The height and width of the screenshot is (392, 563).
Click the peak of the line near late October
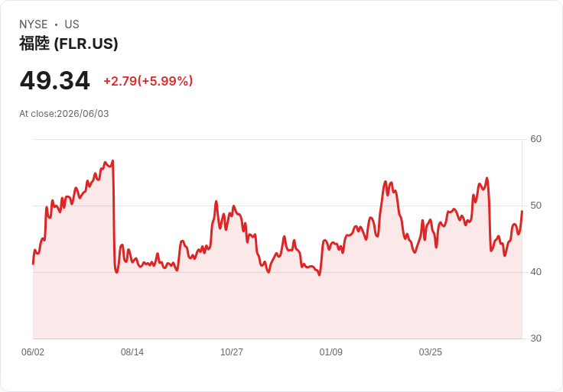point(216,201)
